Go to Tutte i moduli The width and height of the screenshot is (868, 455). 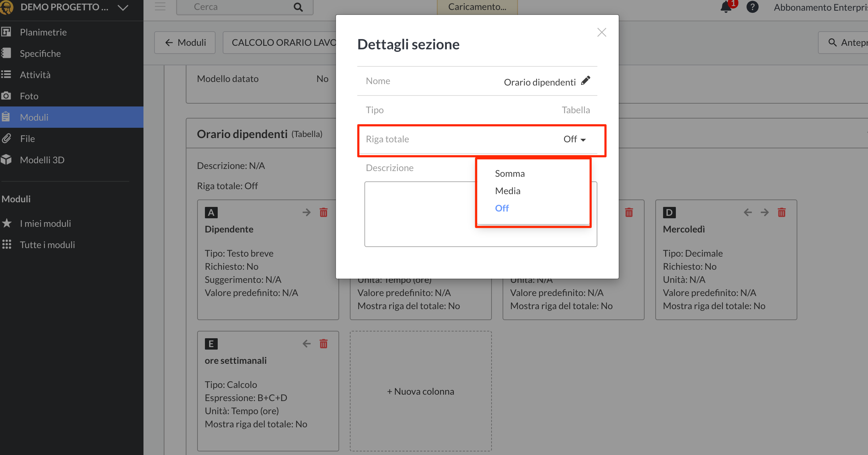point(47,245)
